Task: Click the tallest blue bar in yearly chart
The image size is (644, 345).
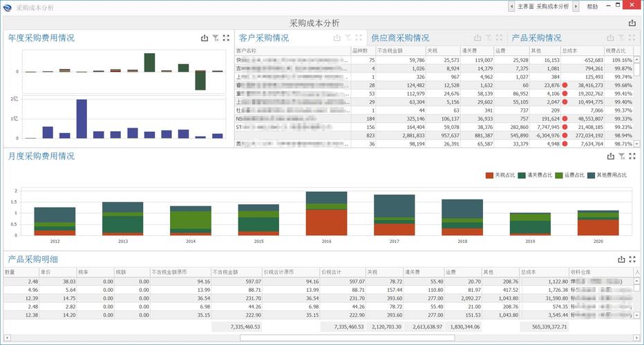Action: click(82, 119)
